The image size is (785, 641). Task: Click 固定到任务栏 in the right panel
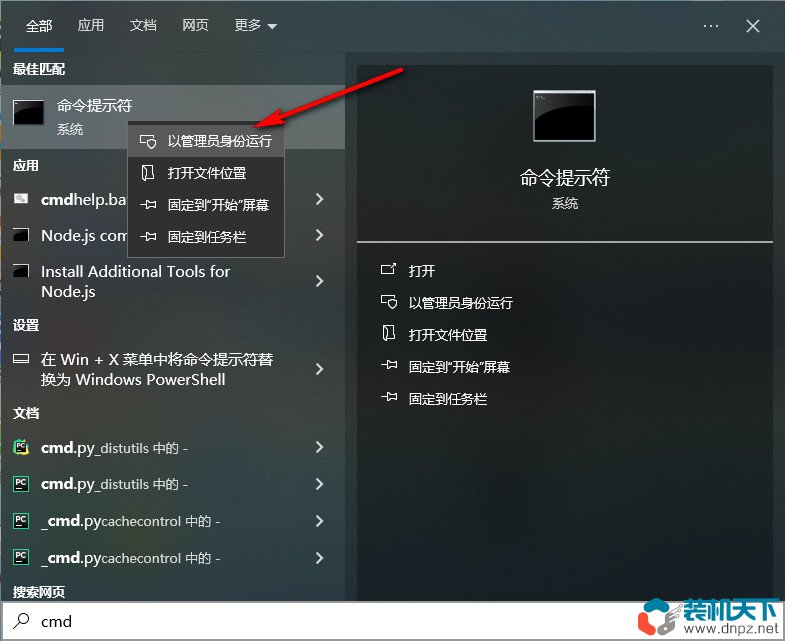[448, 399]
